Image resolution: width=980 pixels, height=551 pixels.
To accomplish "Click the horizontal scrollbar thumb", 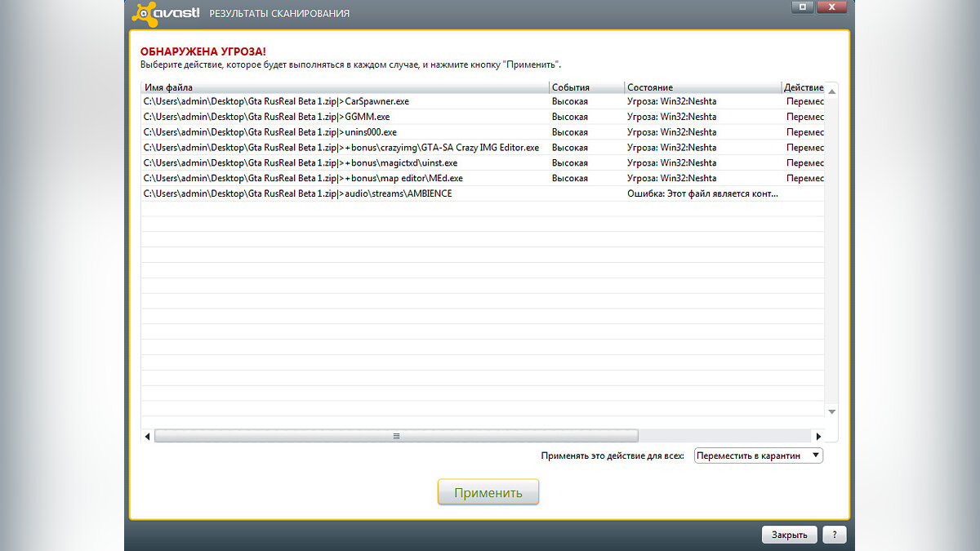I will 396,436.
